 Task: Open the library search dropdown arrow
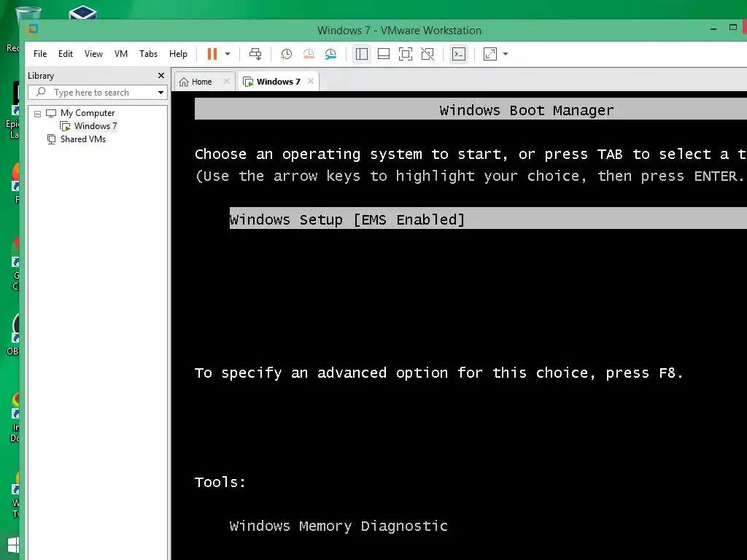(161, 93)
